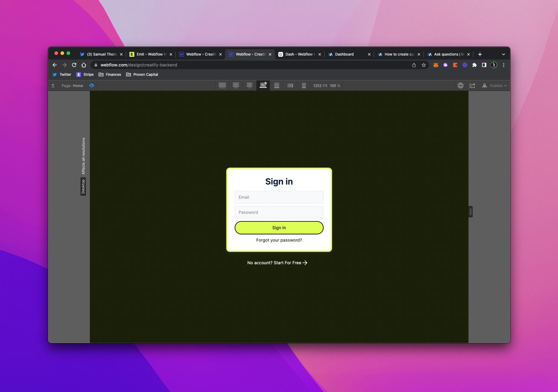Close the Ask questions tab
558x392 pixels.
click(468, 54)
